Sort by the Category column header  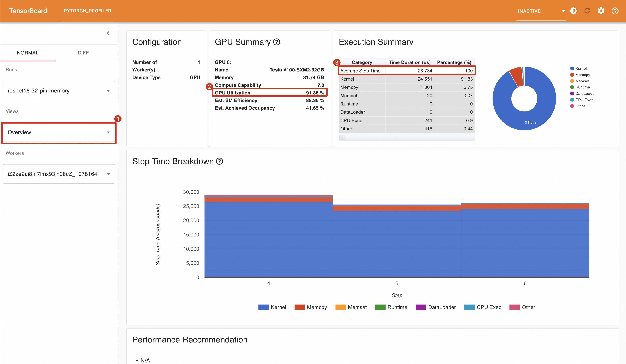click(362, 62)
